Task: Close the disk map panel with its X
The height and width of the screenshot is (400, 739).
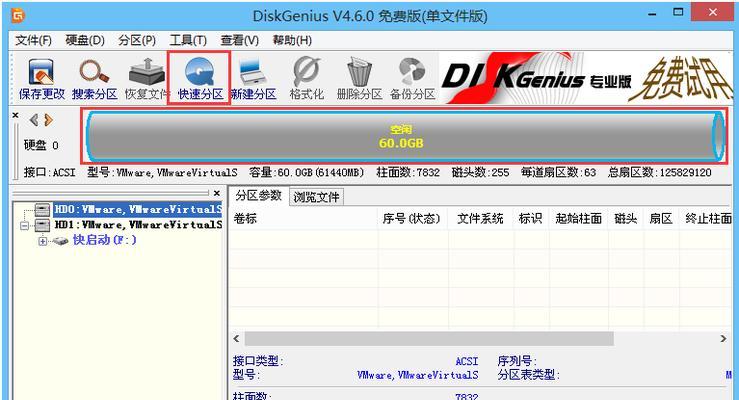Action: click(x=16, y=115)
